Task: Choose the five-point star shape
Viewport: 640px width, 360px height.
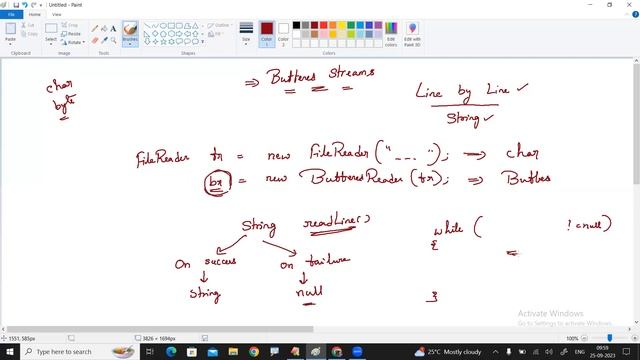Action: [163, 42]
